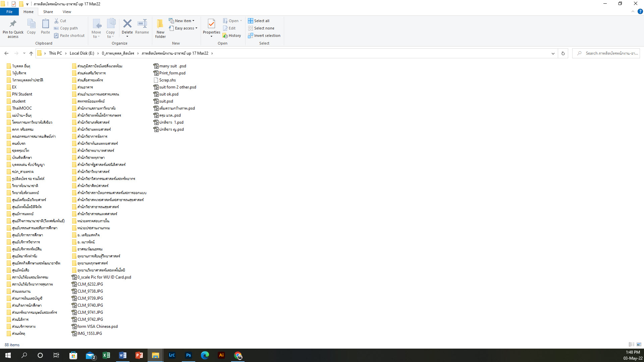The height and width of the screenshot is (362, 644).
Task: Open Lightroom Classic from the taskbar
Action: pos(172,355)
